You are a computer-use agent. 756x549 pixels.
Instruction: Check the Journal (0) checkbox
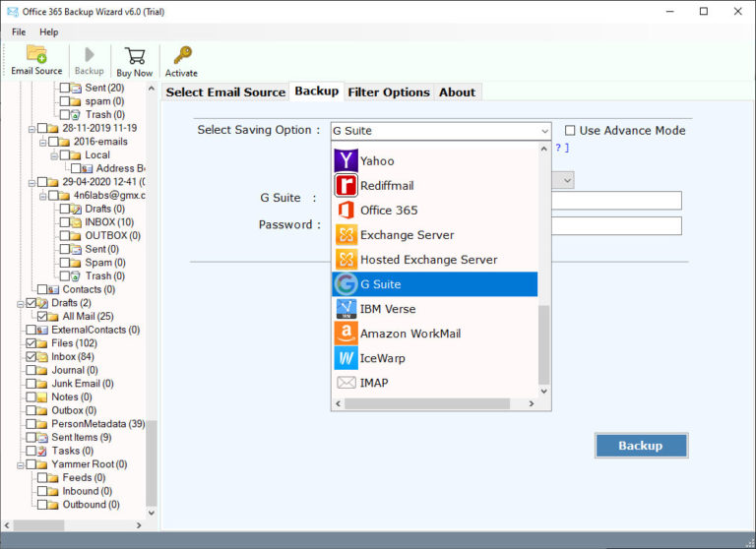31,370
